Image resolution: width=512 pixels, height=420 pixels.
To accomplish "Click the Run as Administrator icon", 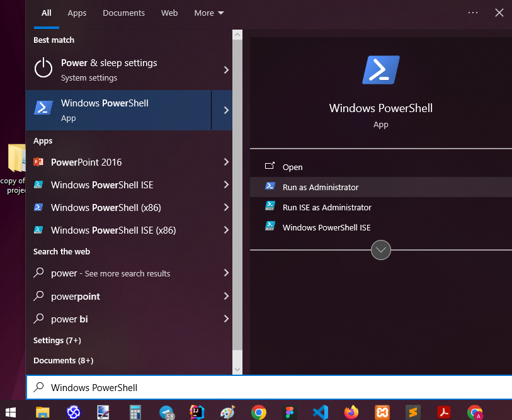I will coord(270,186).
